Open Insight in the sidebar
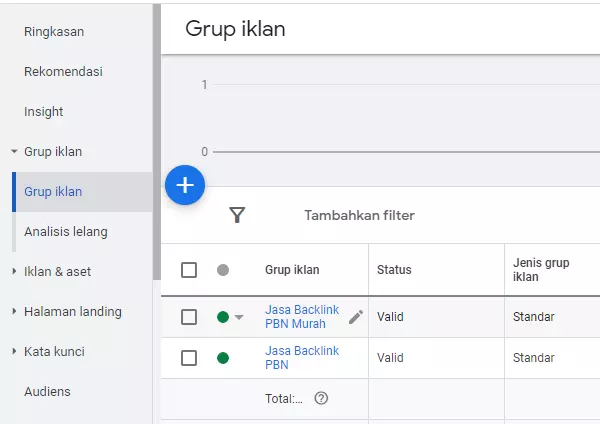Viewport: 600px width, 424px height. coord(44,112)
